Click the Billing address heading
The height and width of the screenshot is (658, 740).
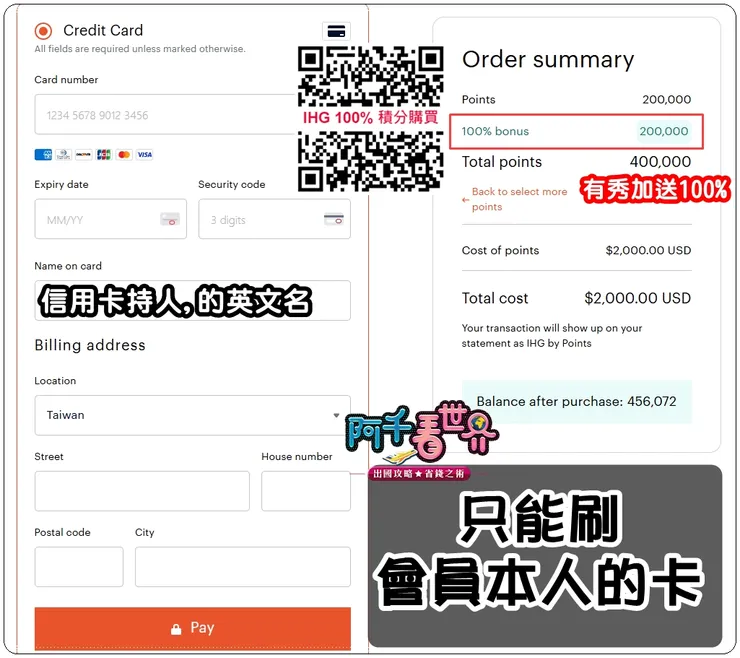[x=90, y=345]
